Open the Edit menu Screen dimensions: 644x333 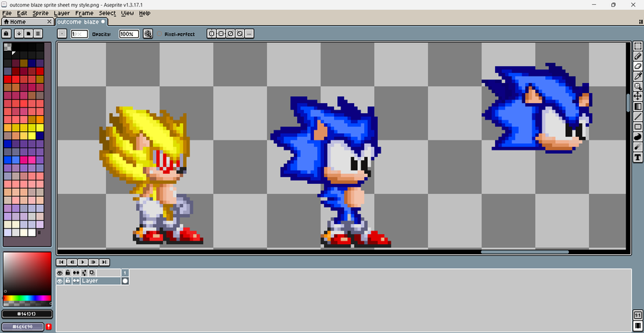tap(21, 13)
